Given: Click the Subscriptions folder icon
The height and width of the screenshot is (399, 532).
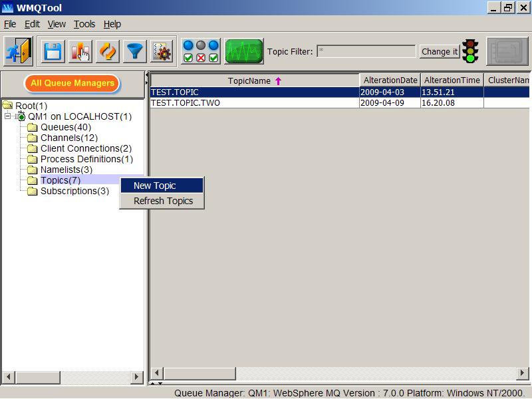Looking at the screenshot, I should coord(32,191).
